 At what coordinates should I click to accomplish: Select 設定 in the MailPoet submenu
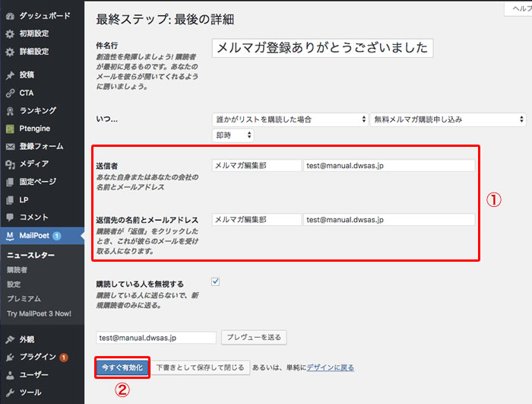(14, 284)
